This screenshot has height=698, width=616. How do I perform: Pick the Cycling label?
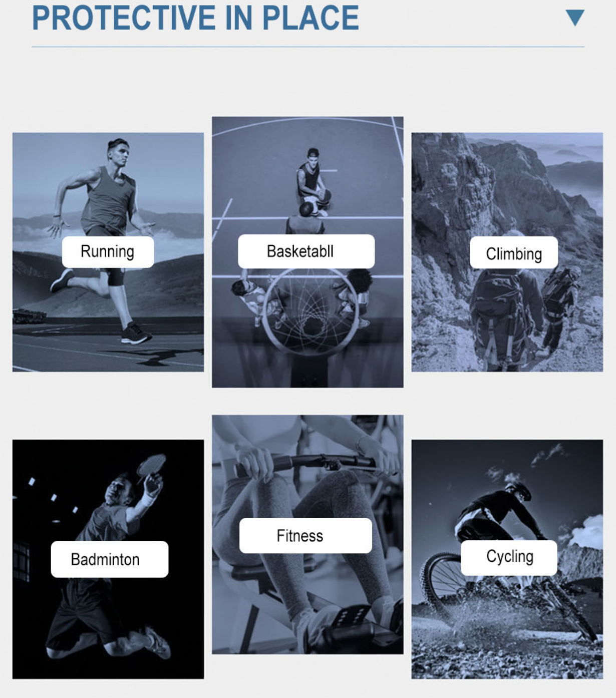[x=509, y=557]
